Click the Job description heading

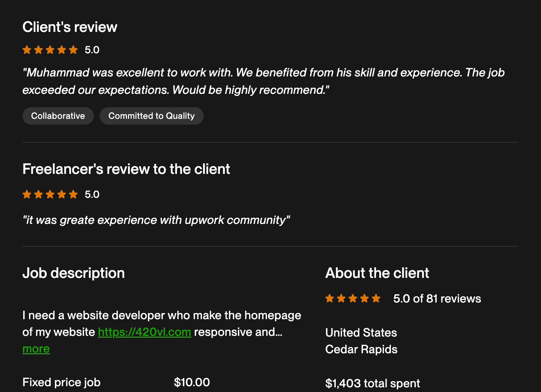[x=74, y=273]
